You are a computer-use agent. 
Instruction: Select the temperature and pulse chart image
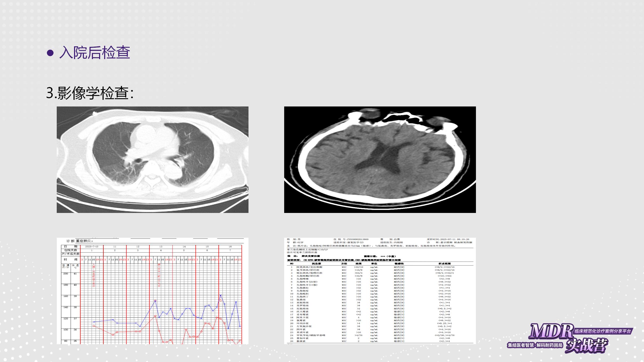(x=152, y=291)
